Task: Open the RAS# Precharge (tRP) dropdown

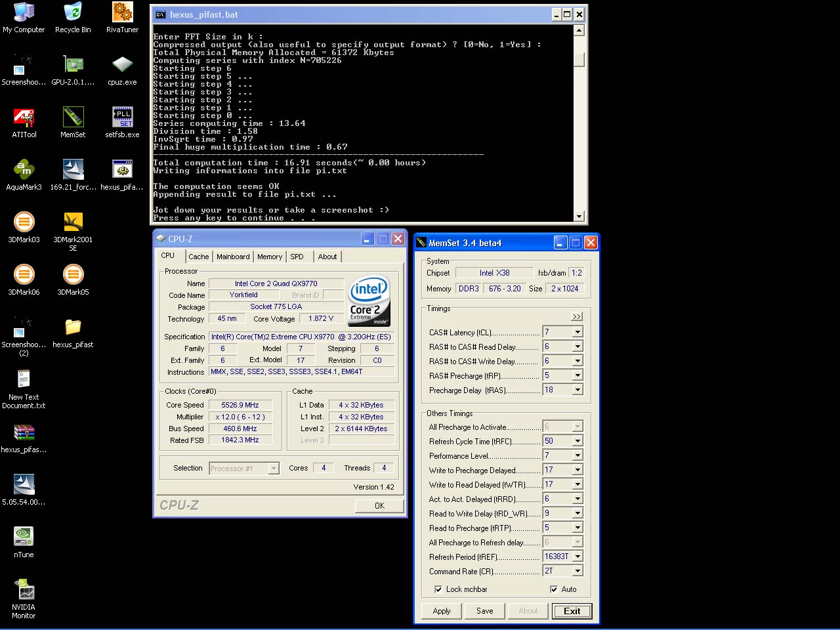Action: (577, 375)
